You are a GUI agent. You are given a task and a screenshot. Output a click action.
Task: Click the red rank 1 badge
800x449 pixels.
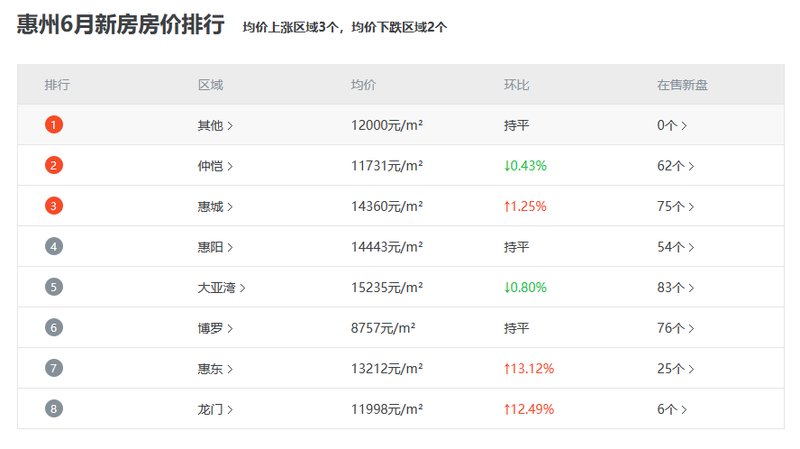(x=54, y=125)
